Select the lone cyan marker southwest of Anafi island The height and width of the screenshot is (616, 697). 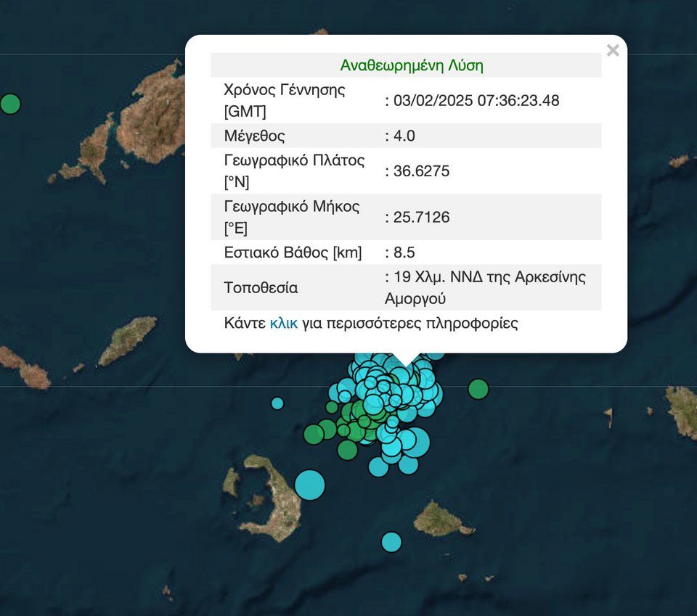point(391,541)
